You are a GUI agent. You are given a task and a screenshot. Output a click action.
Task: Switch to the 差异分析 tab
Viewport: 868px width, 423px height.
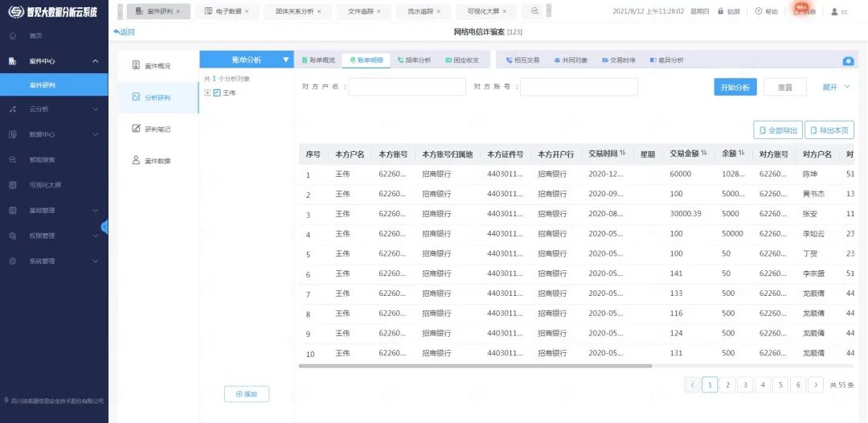click(x=666, y=60)
